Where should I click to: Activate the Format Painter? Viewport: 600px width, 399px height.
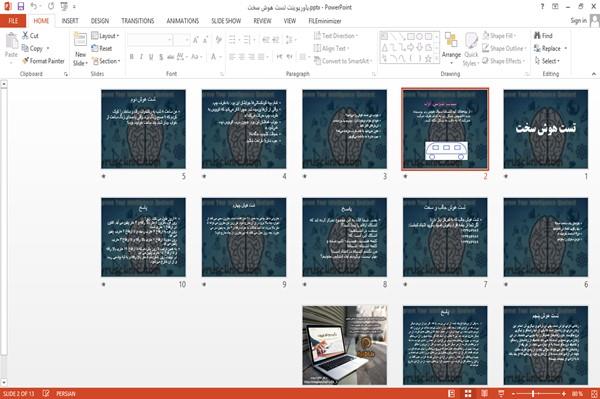pyautogui.click(x=43, y=61)
